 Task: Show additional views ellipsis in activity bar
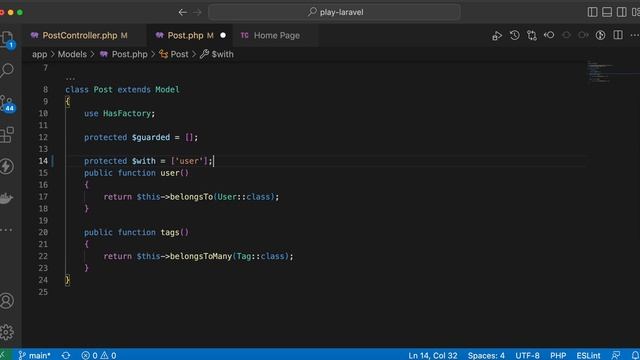click(x=6, y=230)
